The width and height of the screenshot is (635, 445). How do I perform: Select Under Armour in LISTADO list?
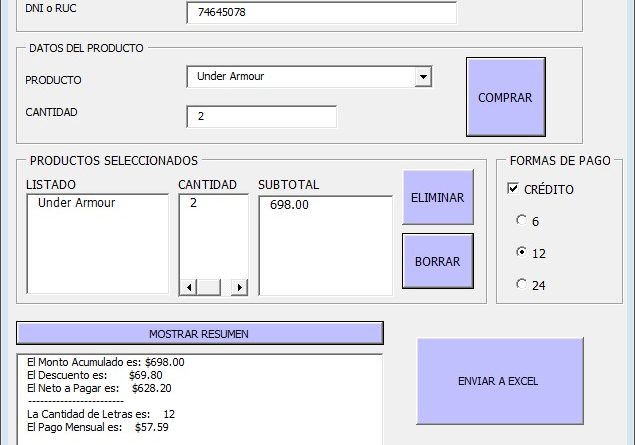pyautogui.click(x=77, y=203)
